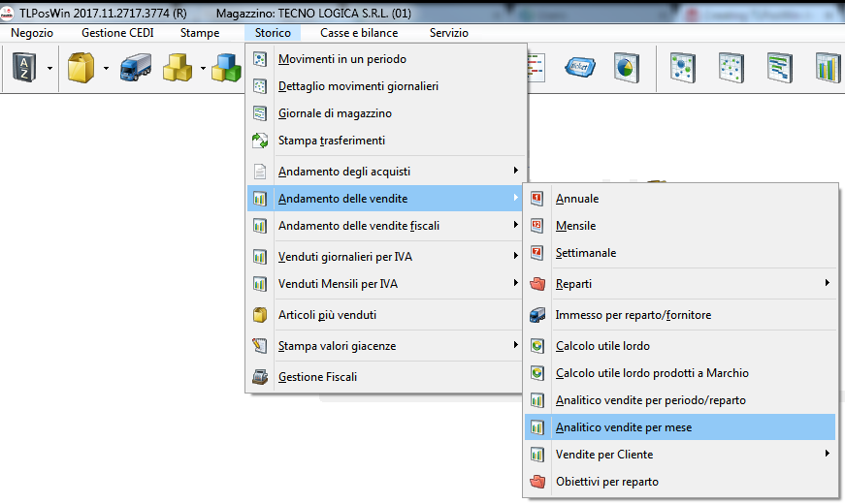Screen dimensions: 845x504
Task: Choose Calcolo utile lordo entry
Action: [x=602, y=346]
